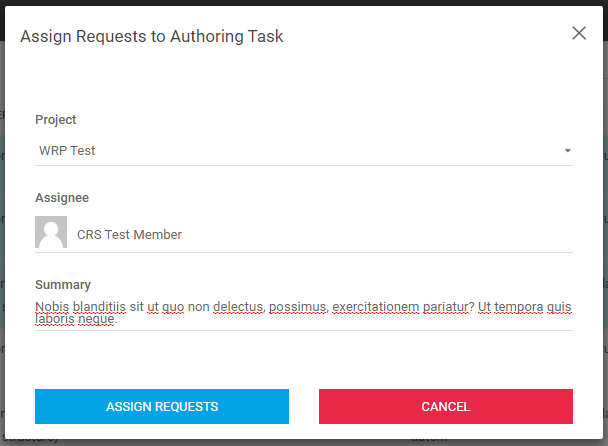Click the Assignee field label

coord(62,198)
